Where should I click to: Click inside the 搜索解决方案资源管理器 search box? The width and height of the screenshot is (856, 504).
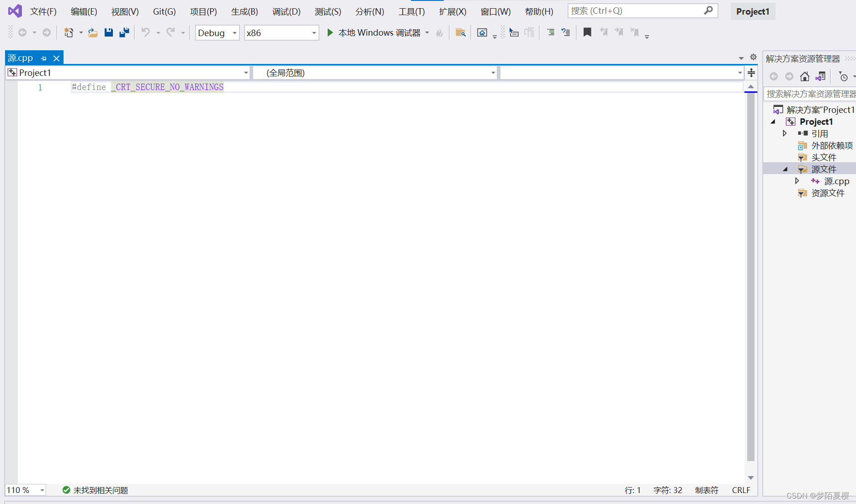(x=809, y=94)
